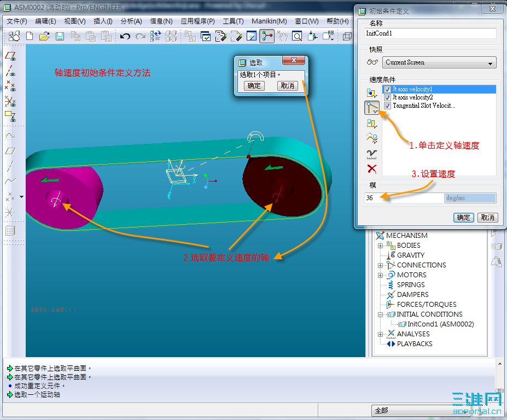This screenshot has width=507, height=420.
Task: Click the wireframe cube display icon
Action: pos(347,36)
